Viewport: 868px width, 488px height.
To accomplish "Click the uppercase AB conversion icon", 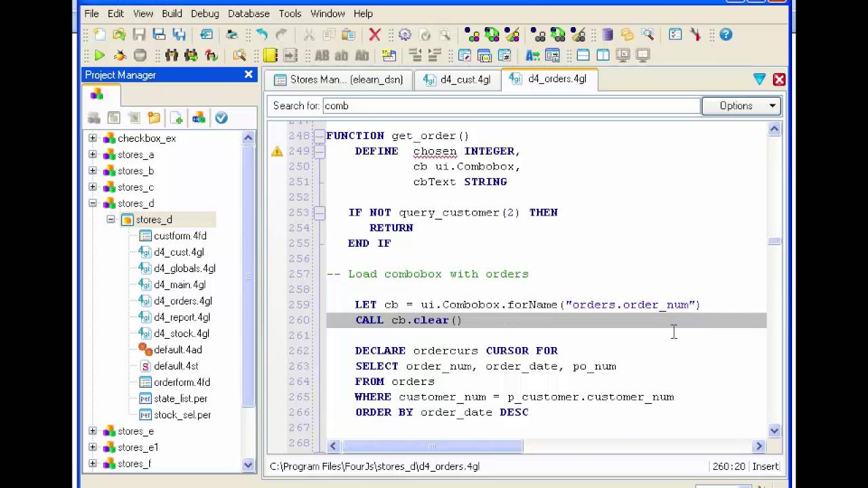I will pyautogui.click(x=322, y=56).
